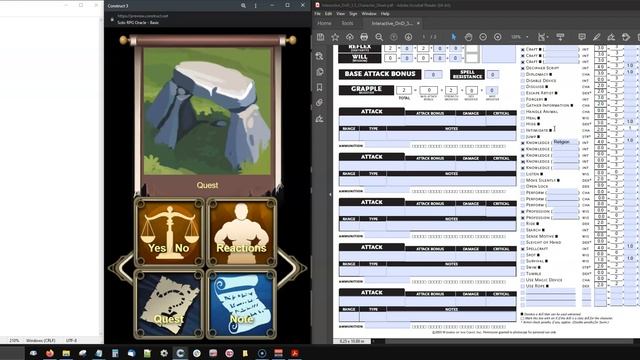Open the bookmarks panel in Acrobat sidebar
640x360 pixels.
pos(320,87)
